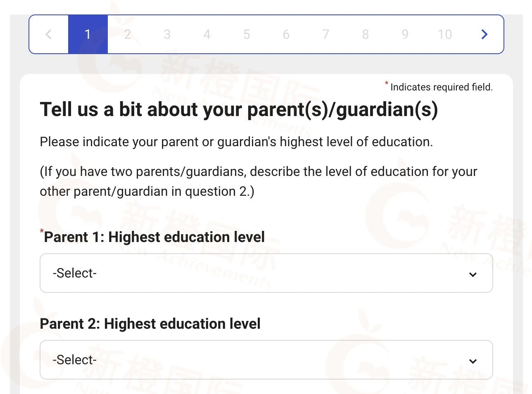Select step 1 in the pagination

88,34
